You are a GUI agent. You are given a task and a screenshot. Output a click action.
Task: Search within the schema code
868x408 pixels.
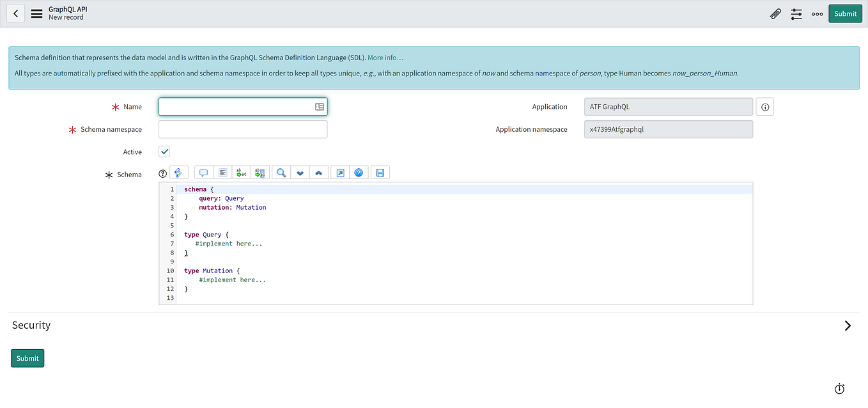click(x=281, y=172)
